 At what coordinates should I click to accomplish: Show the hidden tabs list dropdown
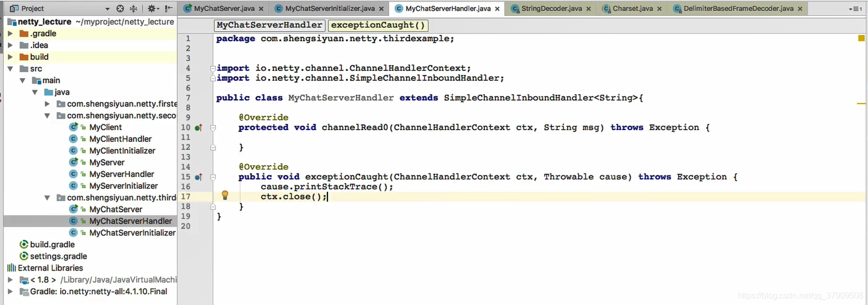point(855,9)
